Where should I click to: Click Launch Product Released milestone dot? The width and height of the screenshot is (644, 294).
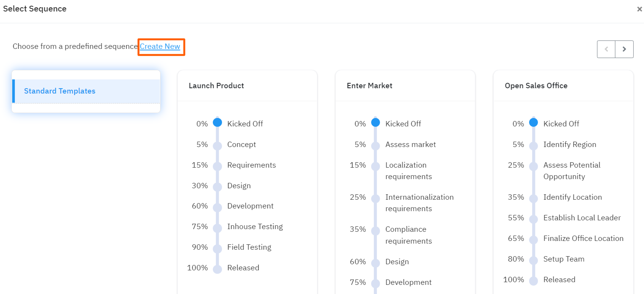[x=217, y=269]
